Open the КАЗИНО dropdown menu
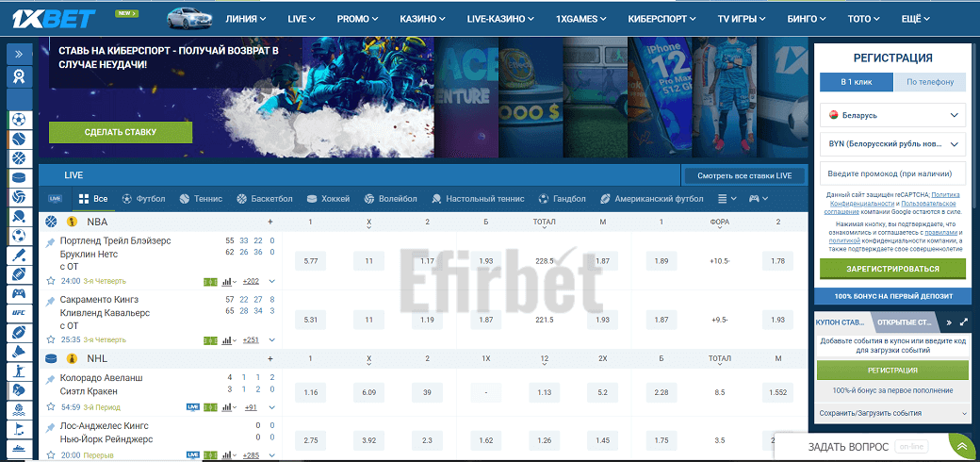Screen dimensions: 980x462 [422, 19]
